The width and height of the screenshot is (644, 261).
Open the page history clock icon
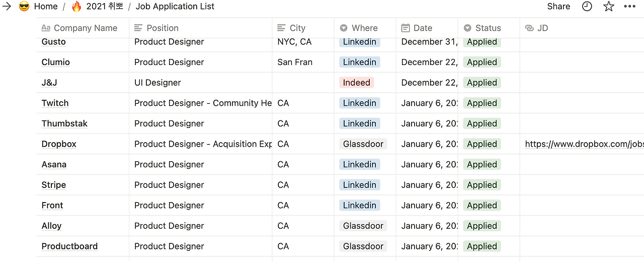coord(587,7)
